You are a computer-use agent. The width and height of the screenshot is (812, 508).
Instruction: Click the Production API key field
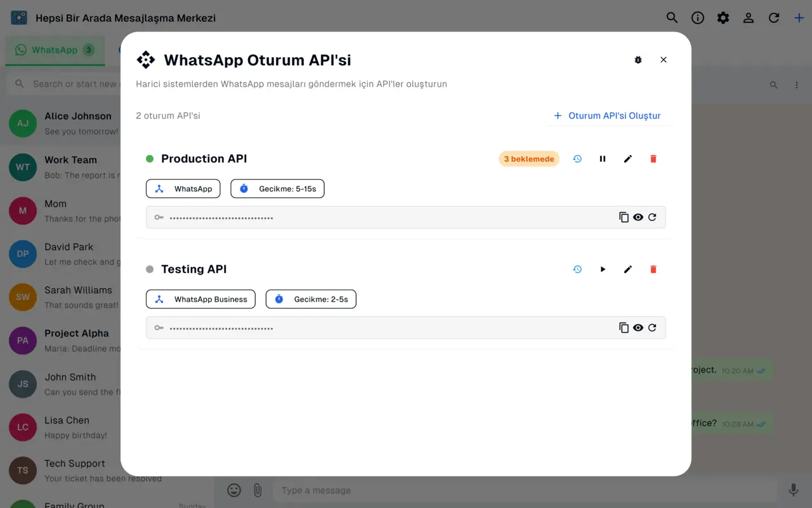(x=406, y=217)
